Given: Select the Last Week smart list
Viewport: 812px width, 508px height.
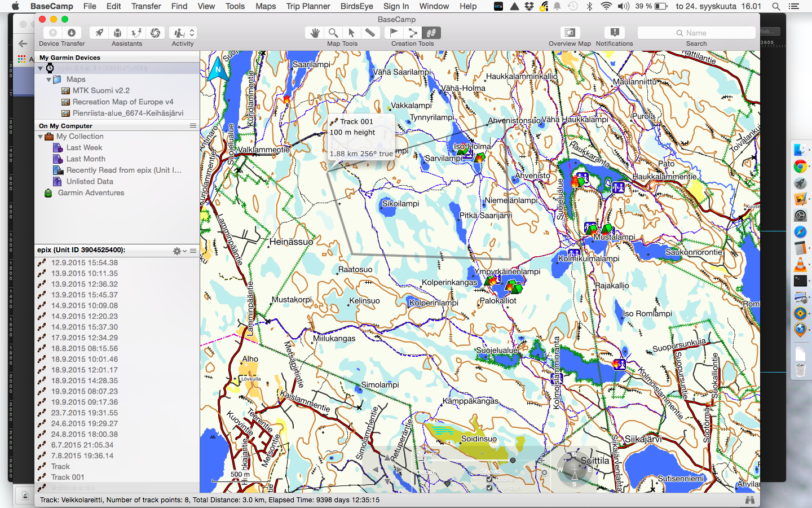Looking at the screenshot, I should tap(84, 147).
